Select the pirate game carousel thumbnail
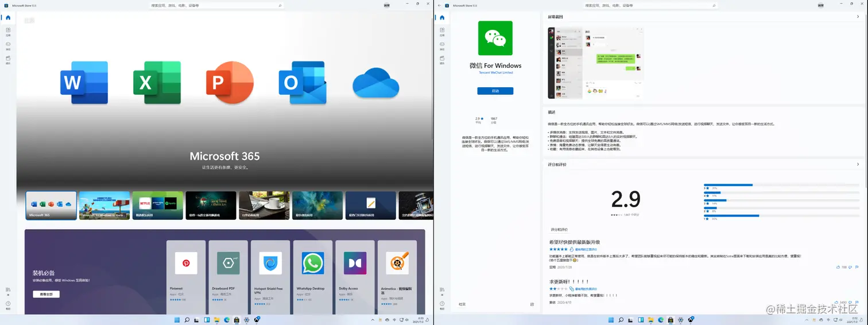 pyautogui.click(x=211, y=206)
